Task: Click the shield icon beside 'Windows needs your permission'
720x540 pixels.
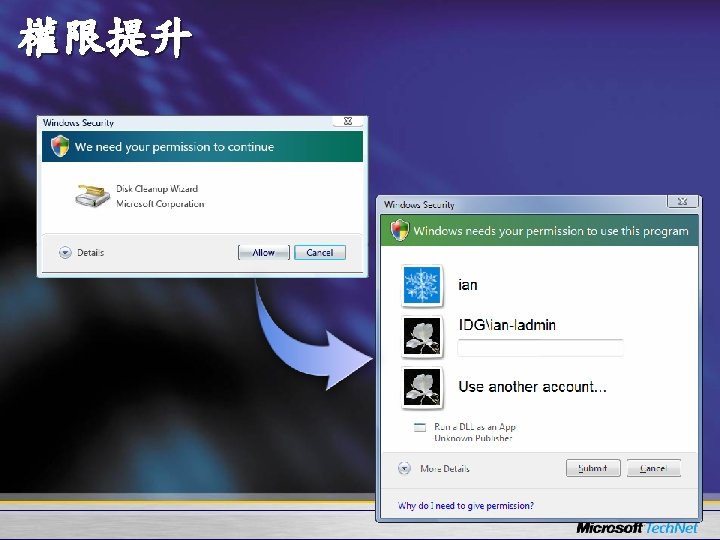Action: pyautogui.click(x=399, y=230)
